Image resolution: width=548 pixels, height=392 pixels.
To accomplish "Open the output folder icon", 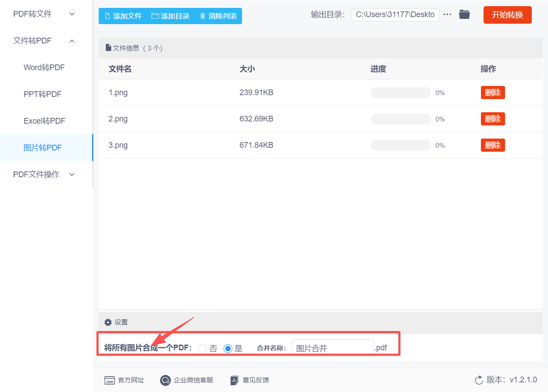I will pyautogui.click(x=464, y=14).
